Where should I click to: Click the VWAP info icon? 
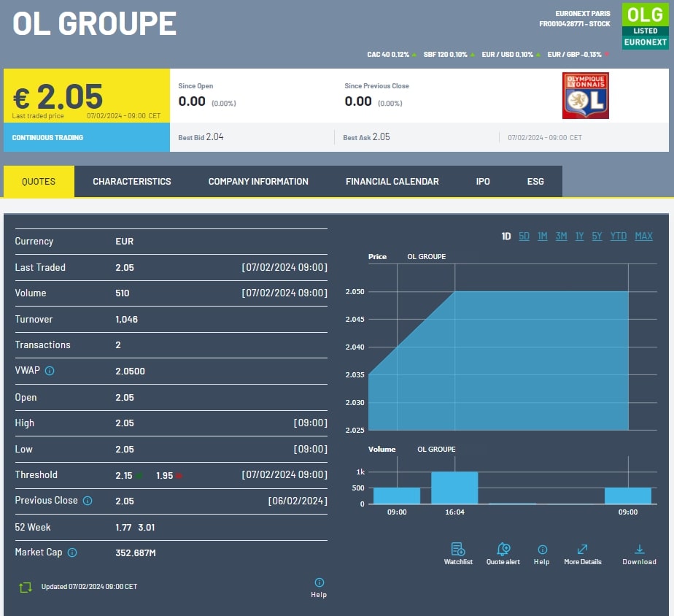coord(50,371)
